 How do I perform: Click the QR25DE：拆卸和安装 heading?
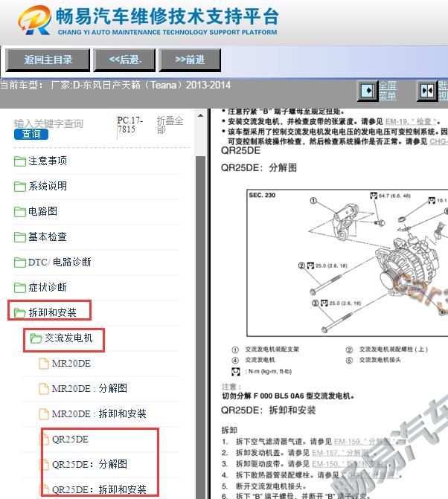tap(269, 411)
